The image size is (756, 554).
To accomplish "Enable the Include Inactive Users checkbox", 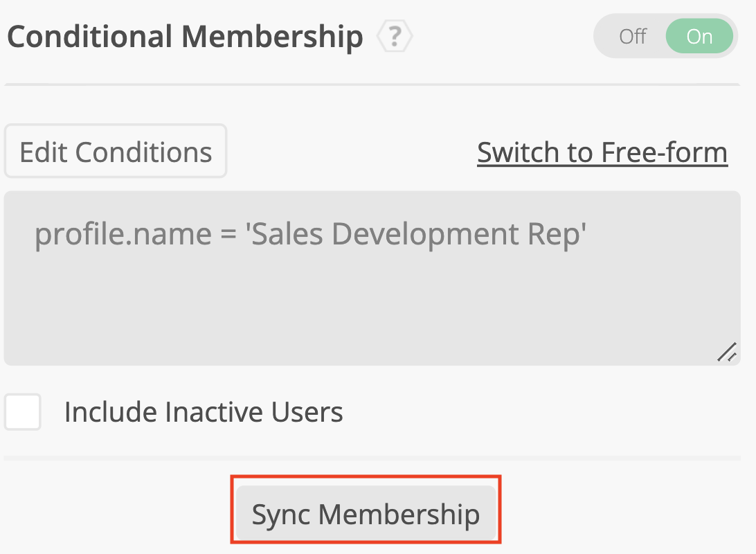I will 23,412.
